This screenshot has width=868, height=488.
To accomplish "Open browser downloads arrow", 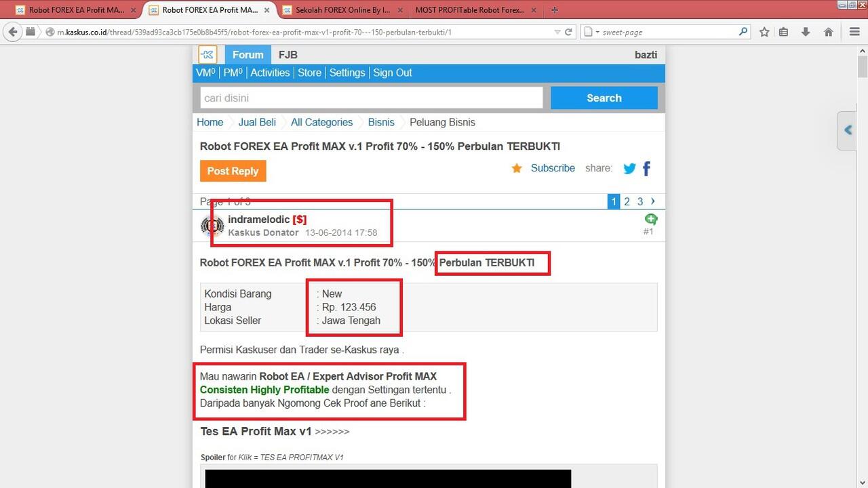I will 806,32.
